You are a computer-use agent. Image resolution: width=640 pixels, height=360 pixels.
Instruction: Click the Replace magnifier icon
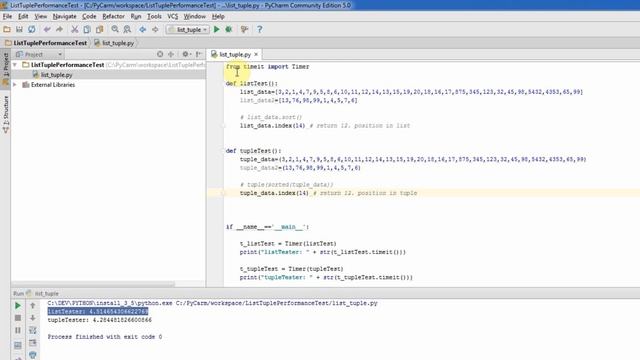pos(127,29)
